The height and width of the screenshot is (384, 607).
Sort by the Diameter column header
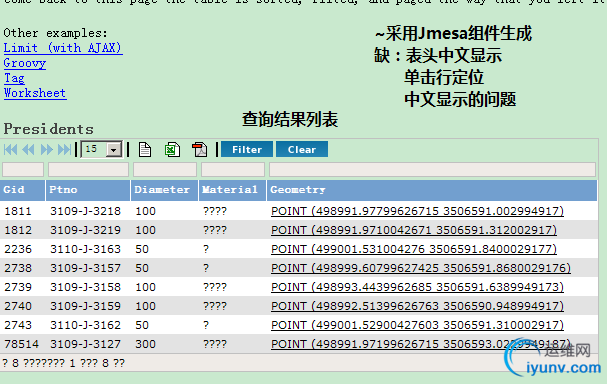pos(165,190)
